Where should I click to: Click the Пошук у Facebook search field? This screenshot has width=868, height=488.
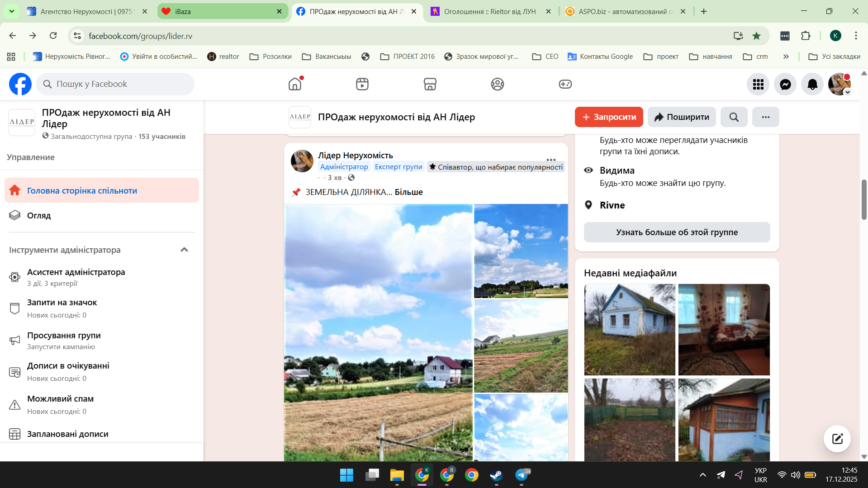pos(115,84)
